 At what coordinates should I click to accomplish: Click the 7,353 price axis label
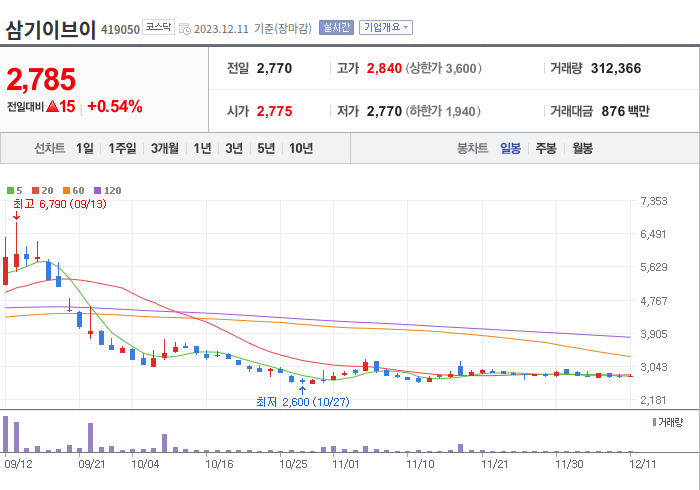pyautogui.click(x=654, y=201)
